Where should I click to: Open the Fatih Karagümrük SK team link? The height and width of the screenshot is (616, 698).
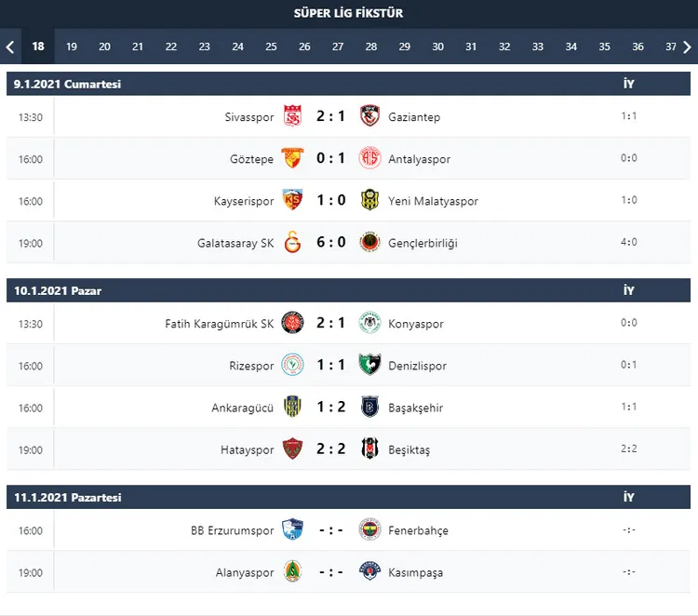coord(220,324)
